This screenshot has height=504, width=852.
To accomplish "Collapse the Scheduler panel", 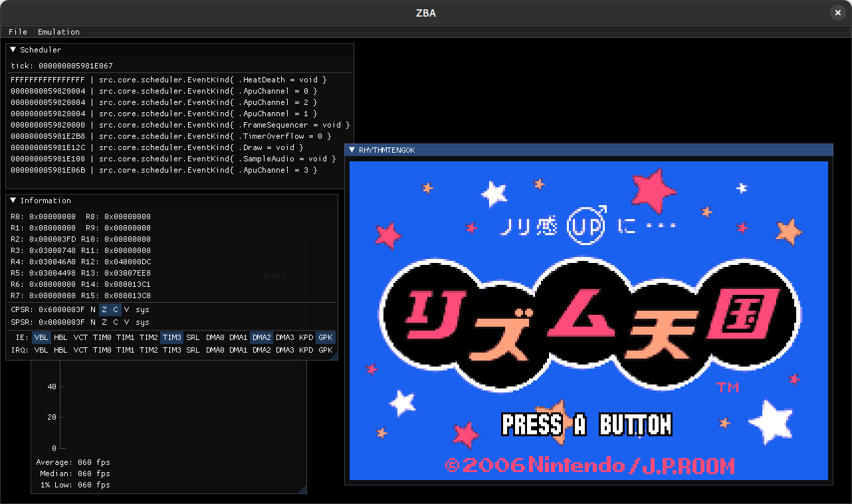I will pyautogui.click(x=13, y=49).
